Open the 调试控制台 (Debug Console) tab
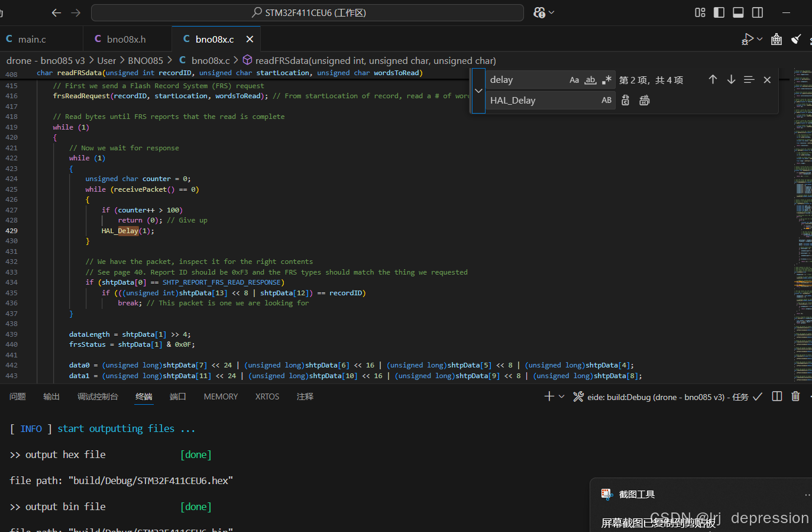Image resolution: width=812 pixels, height=532 pixels. click(x=98, y=396)
